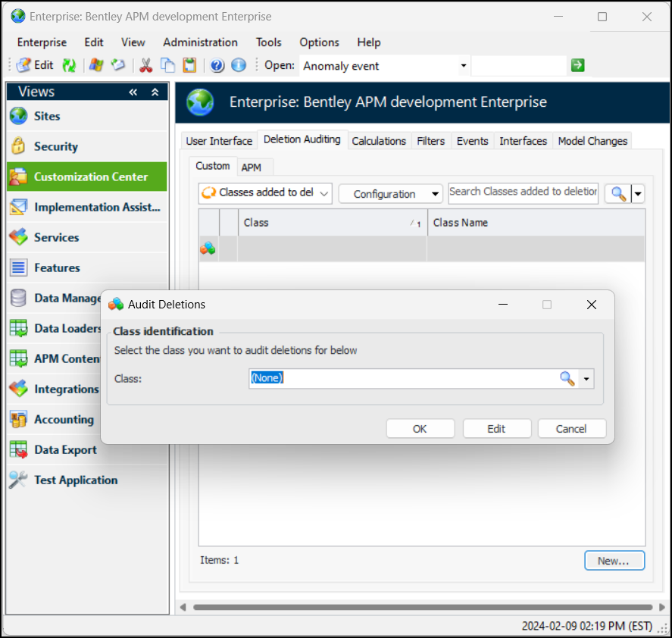Screen dimensions: 672x638
Task: Open the Configuration dropdown
Action: point(390,194)
